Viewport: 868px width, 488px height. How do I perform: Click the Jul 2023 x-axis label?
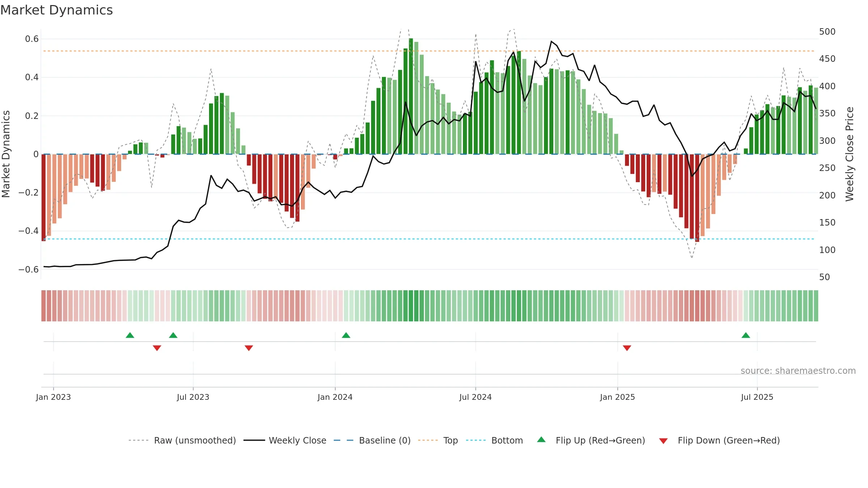click(x=193, y=397)
